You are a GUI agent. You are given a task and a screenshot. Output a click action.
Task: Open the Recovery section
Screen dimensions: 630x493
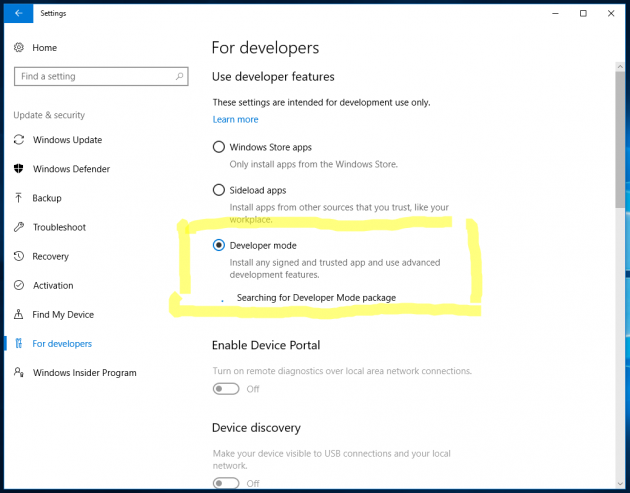pyautogui.click(x=51, y=256)
